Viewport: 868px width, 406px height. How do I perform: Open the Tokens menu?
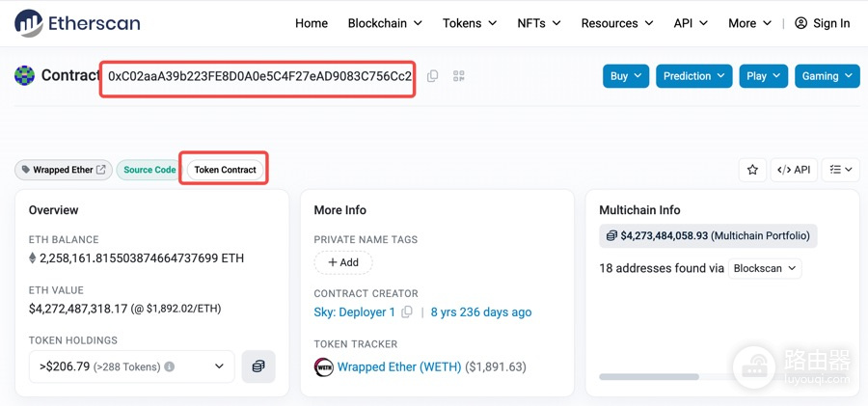(470, 23)
